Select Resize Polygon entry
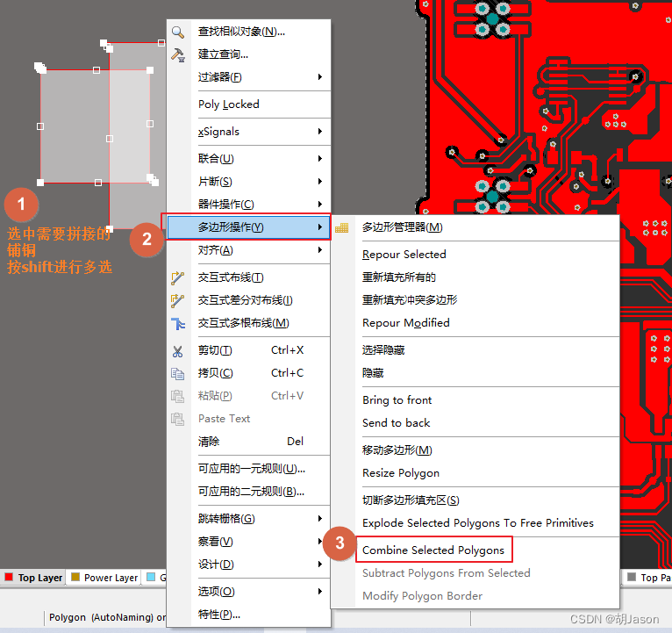672x633 pixels. pos(475,472)
